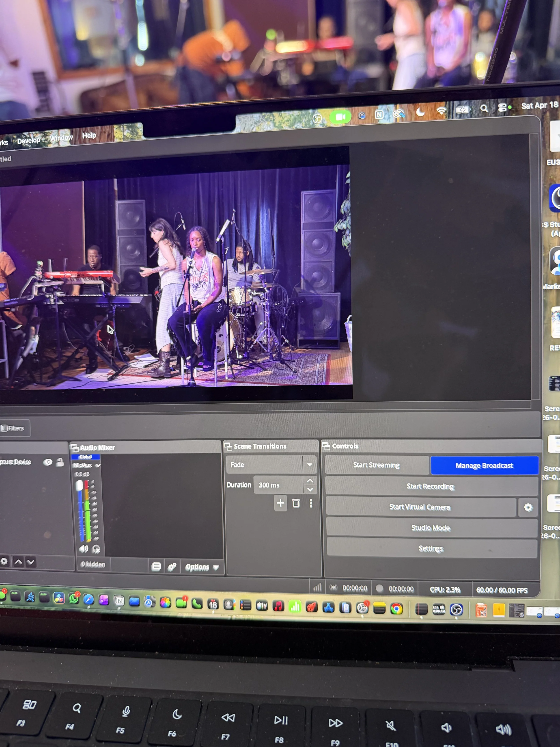
Task: Open advanced audio properties gears icon
Action: [x=172, y=567]
